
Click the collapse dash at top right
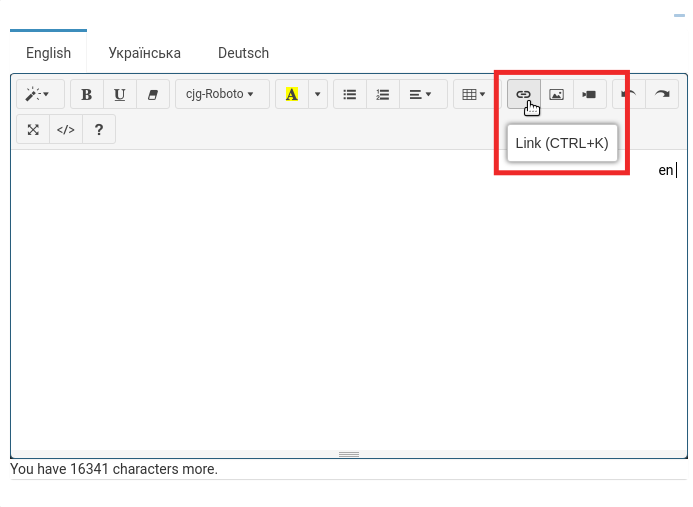click(679, 15)
